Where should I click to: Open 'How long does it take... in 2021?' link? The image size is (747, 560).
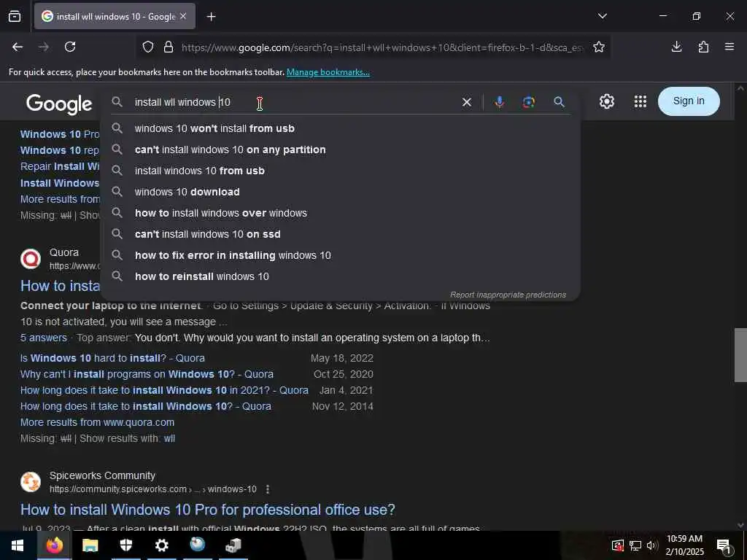click(x=164, y=391)
